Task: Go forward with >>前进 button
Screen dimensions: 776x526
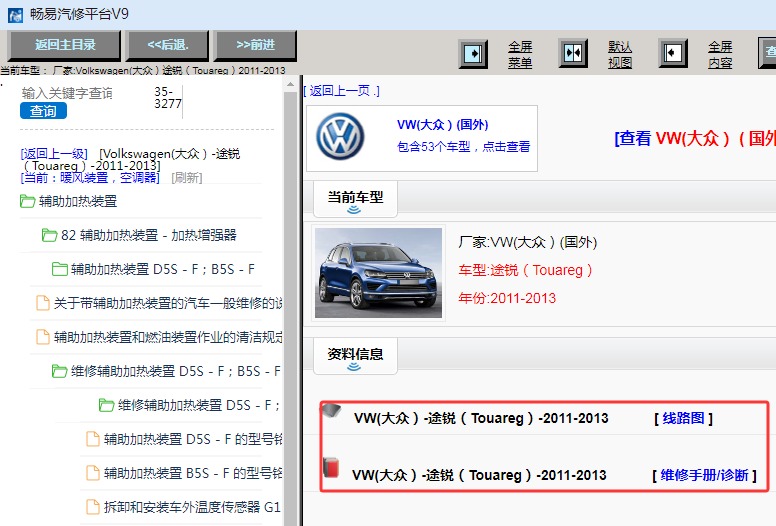Action: point(255,45)
